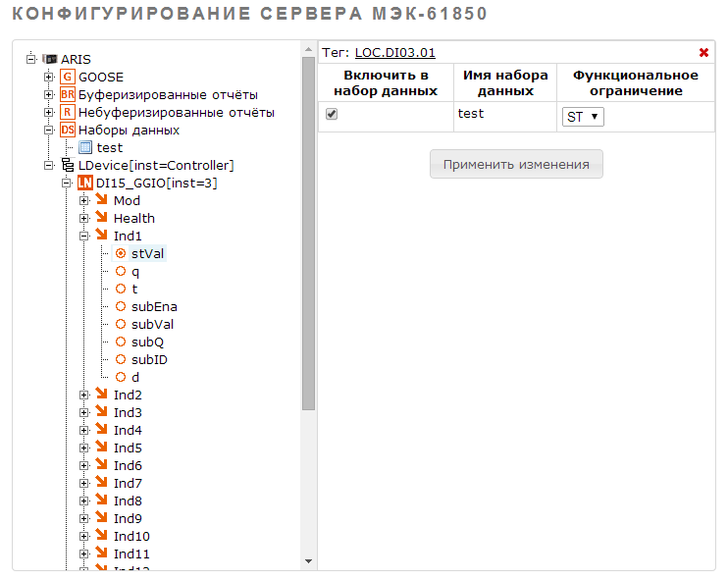Click the circle icon next to q
Screen dimensions: 728x580
121,271
